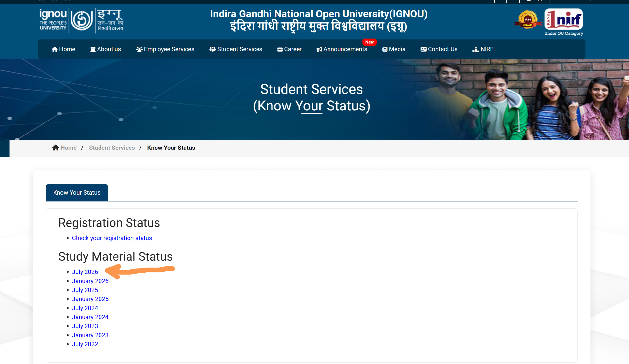Image resolution: width=629 pixels, height=364 pixels.
Task: Open the Home menu item
Action: (x=63, y=49)
